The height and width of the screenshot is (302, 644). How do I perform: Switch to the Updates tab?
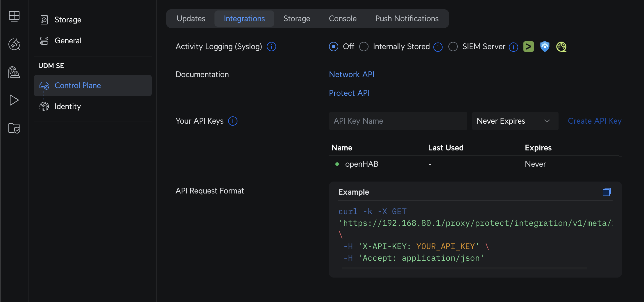point(191,18)
